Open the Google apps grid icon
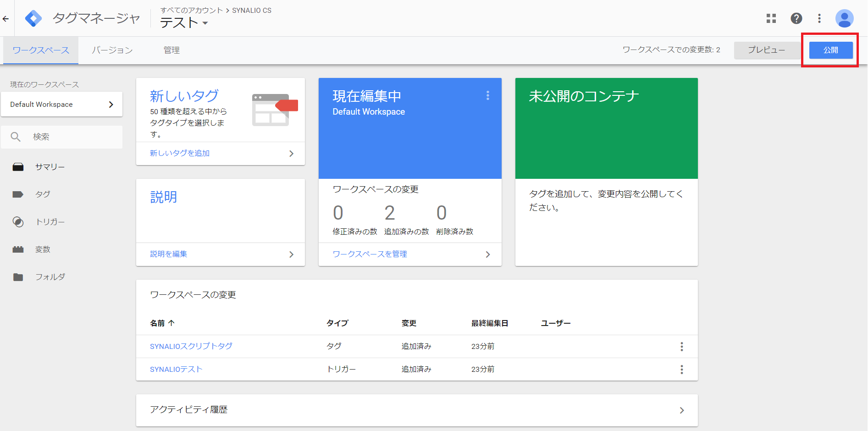 point(771,18)
